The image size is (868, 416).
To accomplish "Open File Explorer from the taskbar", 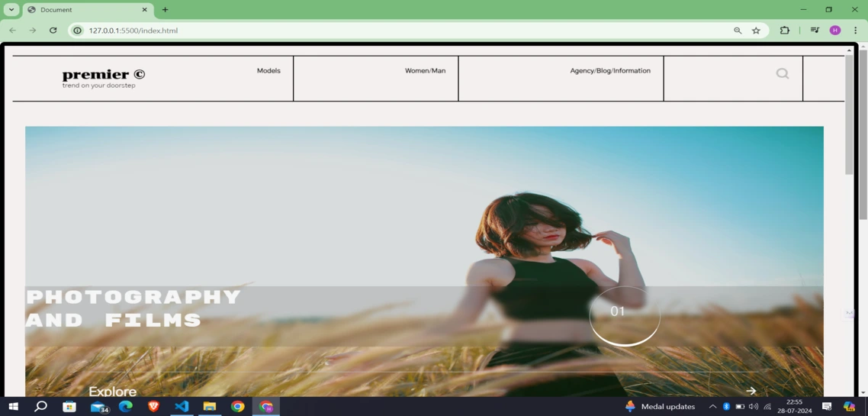I will [209, 407].
